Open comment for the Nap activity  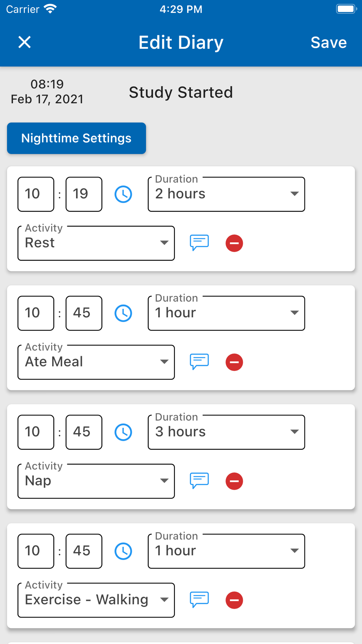[x=199, y=481]
